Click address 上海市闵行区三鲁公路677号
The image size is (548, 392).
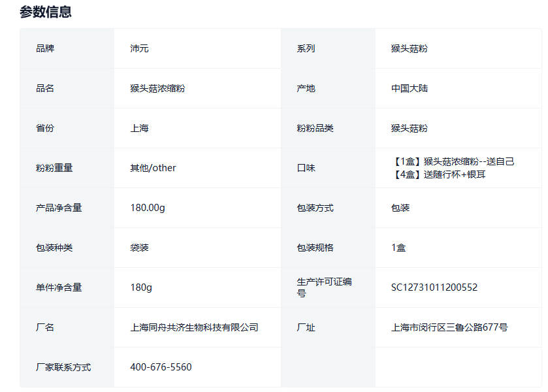point(449,327)
